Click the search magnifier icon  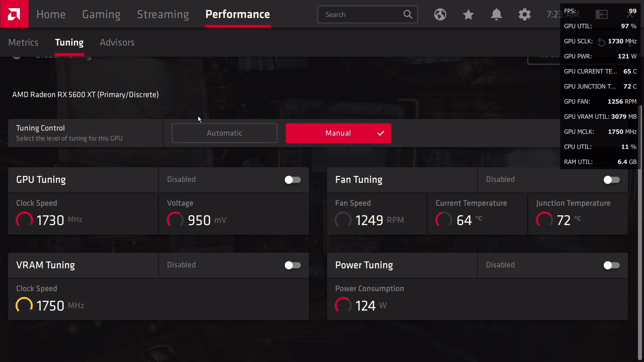(x=408, y=14)
